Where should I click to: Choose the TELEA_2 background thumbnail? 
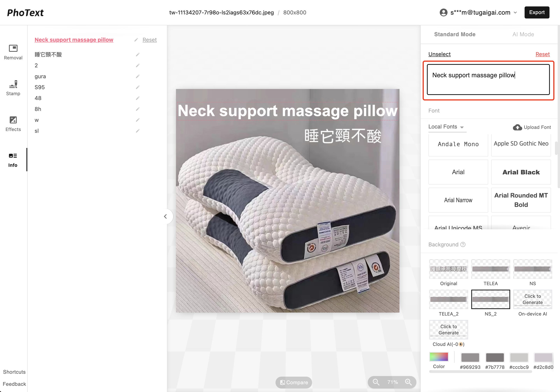click(x=448, y=299)
